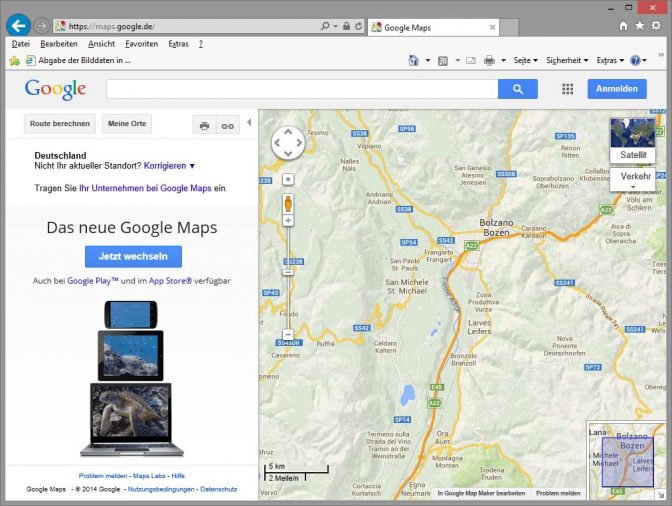Image resolution: width=672 pixels, height=506 pixels.
Task: Collapse the side panel with the arrow
Action: (249, 123)
